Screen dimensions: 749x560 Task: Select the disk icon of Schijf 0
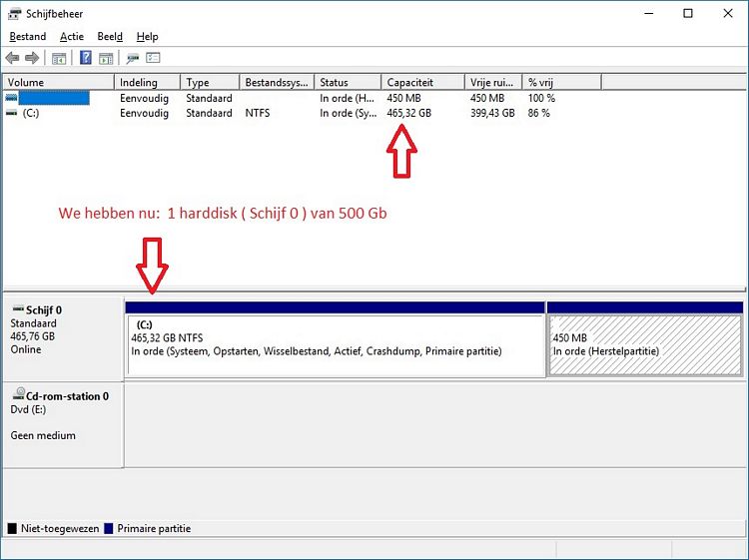point(18,307)
